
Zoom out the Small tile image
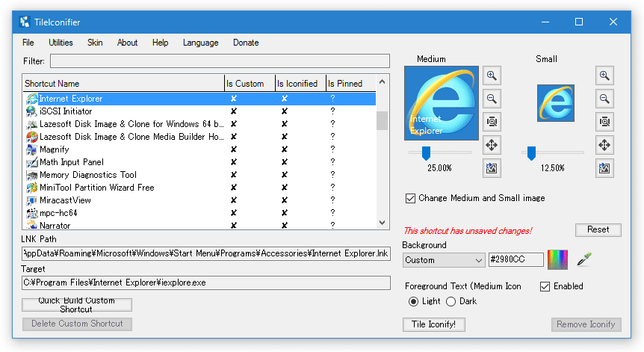tap(604, 99)
